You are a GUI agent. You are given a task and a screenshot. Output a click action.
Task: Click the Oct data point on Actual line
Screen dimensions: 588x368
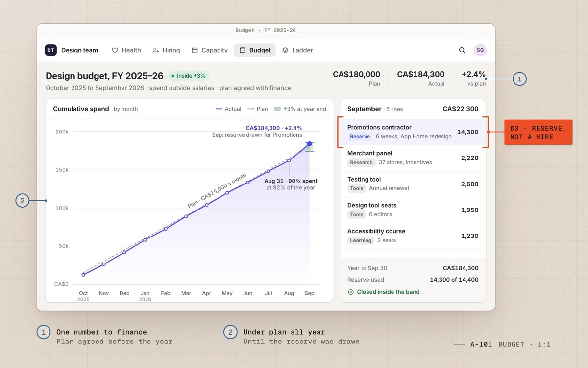click(x=83, y=275)
